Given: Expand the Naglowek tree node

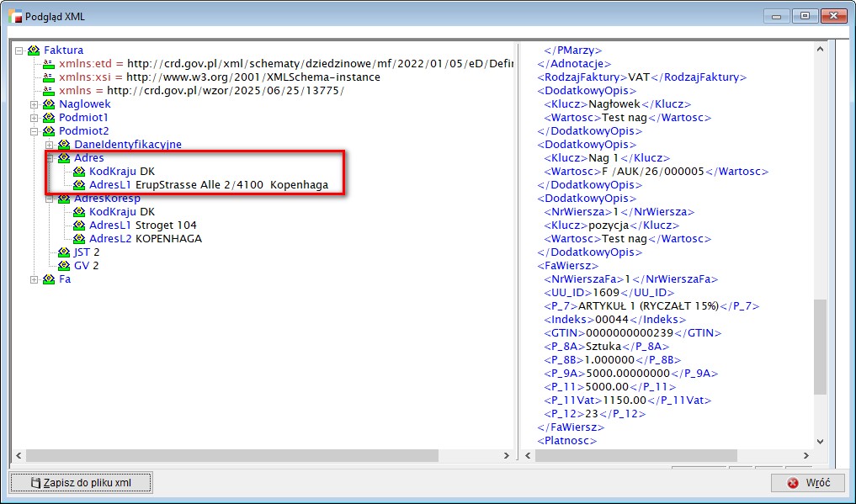Looking at the screenshot, I should [35, 104].
